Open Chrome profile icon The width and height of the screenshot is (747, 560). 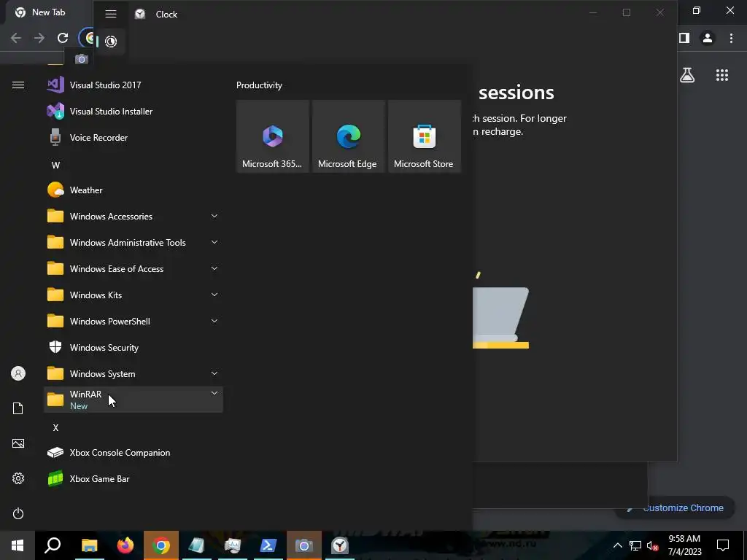pyautogui.click(x=708, y=38)
